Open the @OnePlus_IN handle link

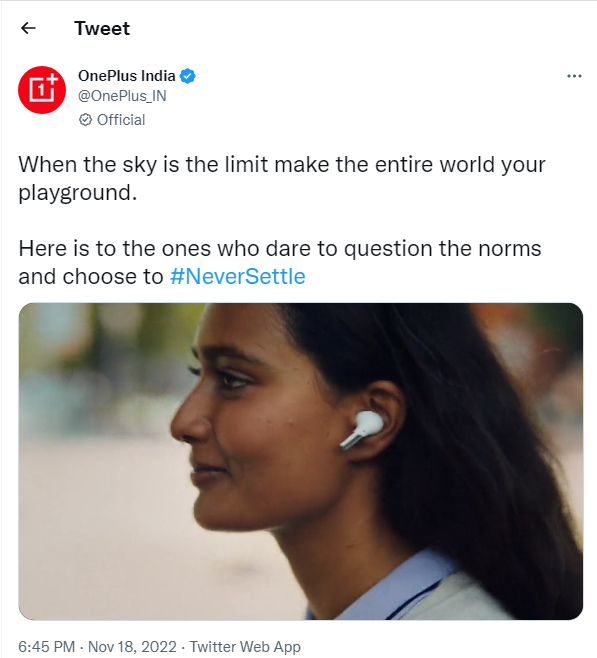click(x=122, y=96)
